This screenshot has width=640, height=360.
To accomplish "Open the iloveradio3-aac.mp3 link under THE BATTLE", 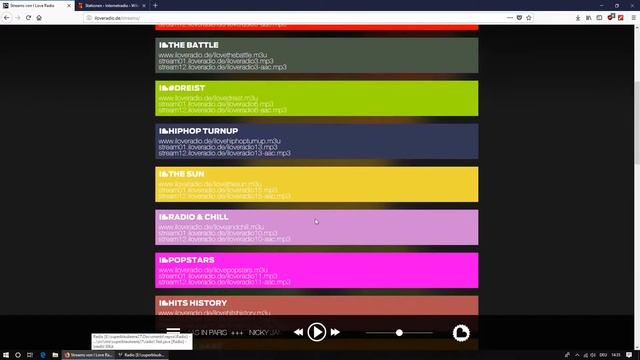I will tap(222, 67).
